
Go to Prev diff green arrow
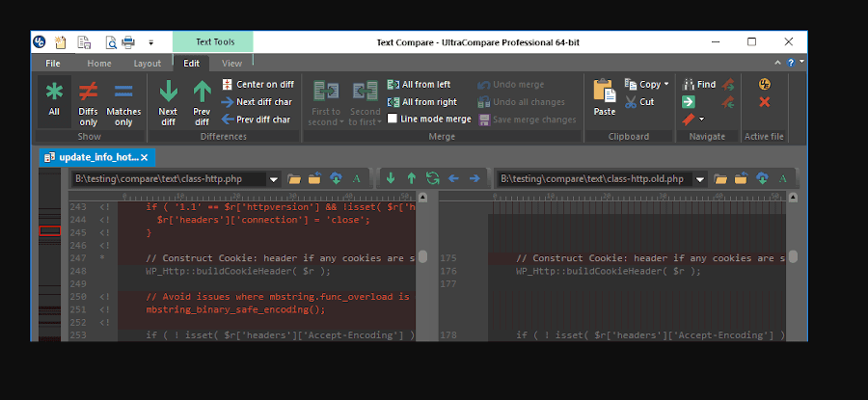click(x=202, y=100)
